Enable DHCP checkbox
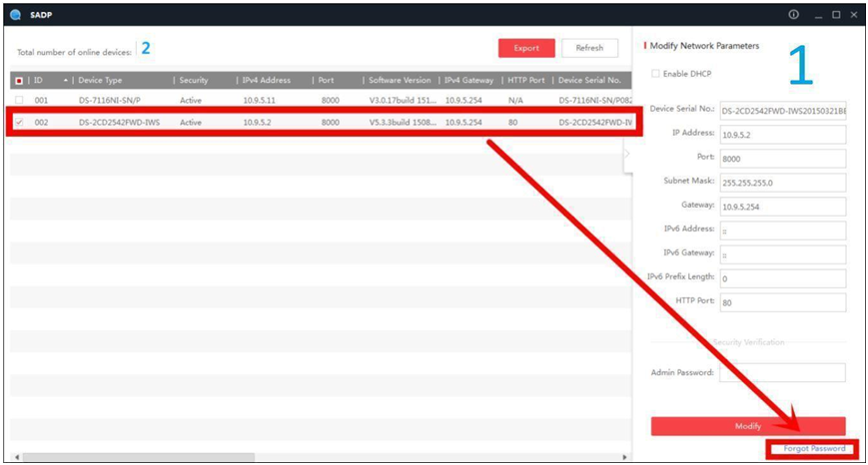Viewport: 868px width, 465px height. [x=655, y=74]
